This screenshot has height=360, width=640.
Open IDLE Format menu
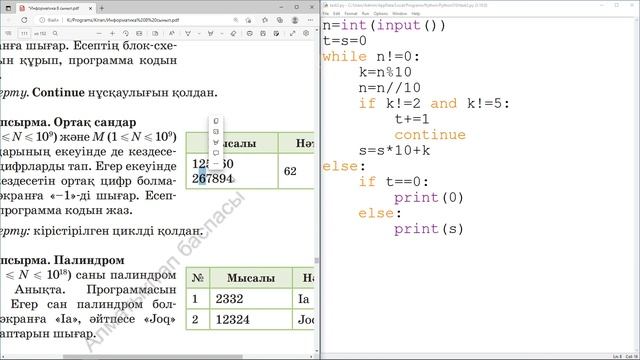351,13
